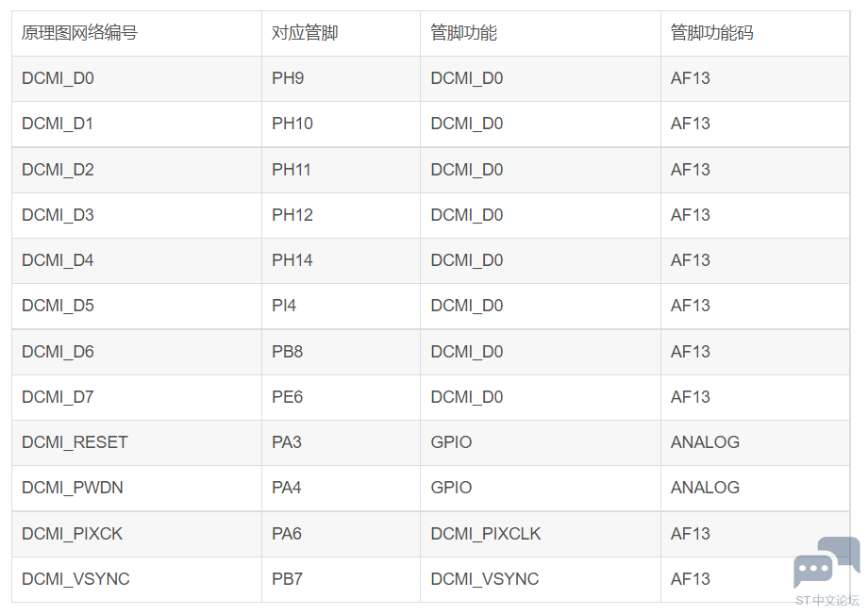Select the PH14 pin cell
This screenshot has width=868, height=615.
point(341,260)
